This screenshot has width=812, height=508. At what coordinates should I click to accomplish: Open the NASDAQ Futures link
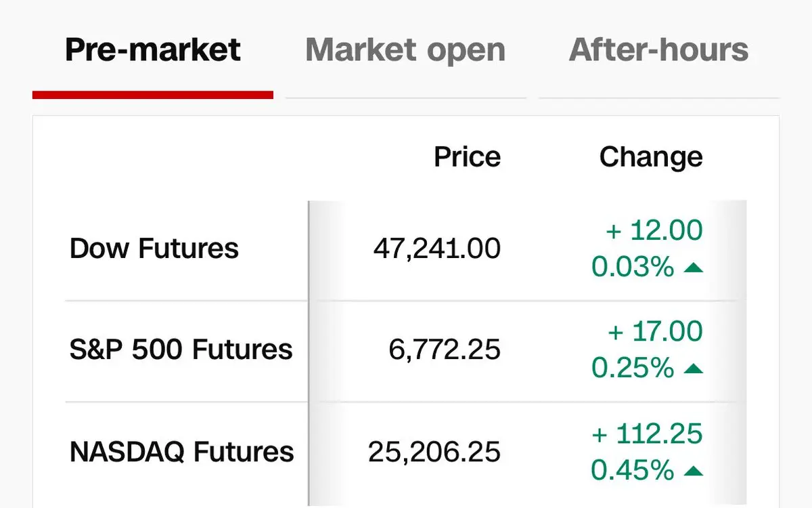(181, 452)
